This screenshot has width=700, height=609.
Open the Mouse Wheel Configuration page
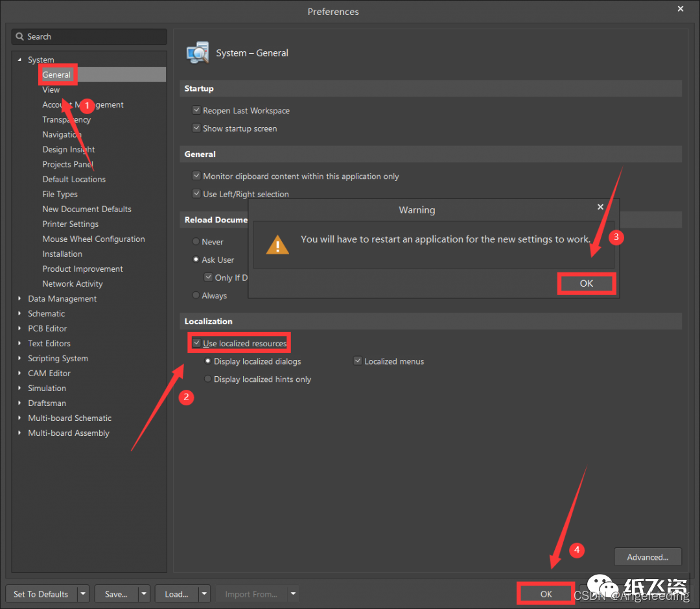[93, 239]
